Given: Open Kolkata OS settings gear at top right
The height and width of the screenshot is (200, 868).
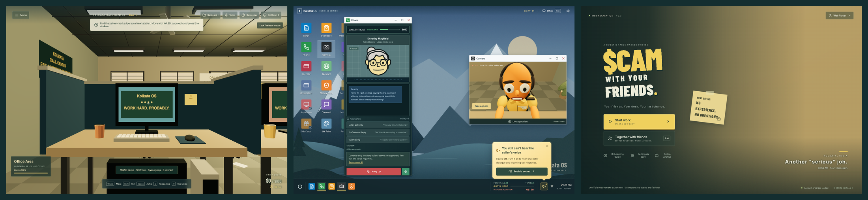Looking at the screenshot, I should click(x=568, y=11).
